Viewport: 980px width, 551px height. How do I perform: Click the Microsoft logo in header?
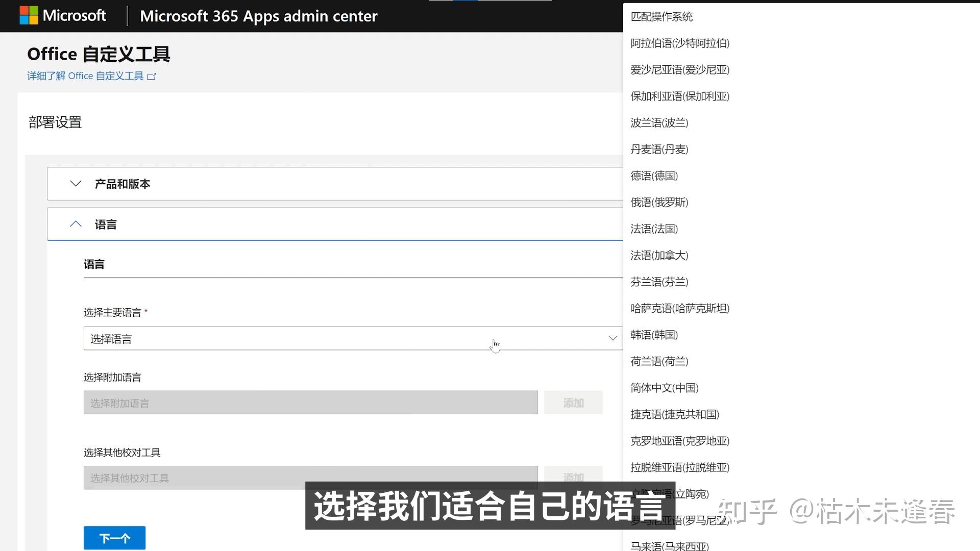63,16
